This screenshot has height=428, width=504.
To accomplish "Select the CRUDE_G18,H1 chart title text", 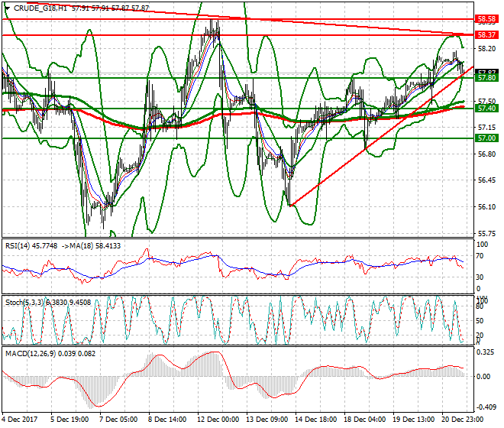I will [40, 8].
